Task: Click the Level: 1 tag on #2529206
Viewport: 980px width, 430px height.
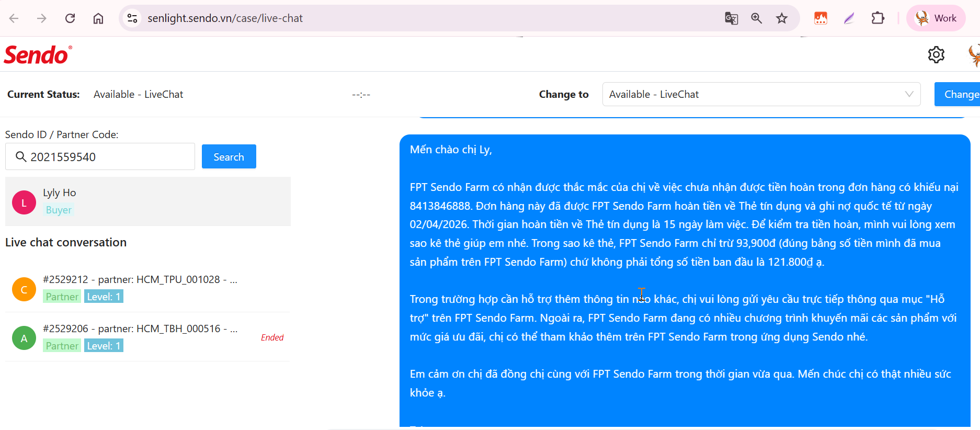Action: pyautogui.click(x=104, y=346)
